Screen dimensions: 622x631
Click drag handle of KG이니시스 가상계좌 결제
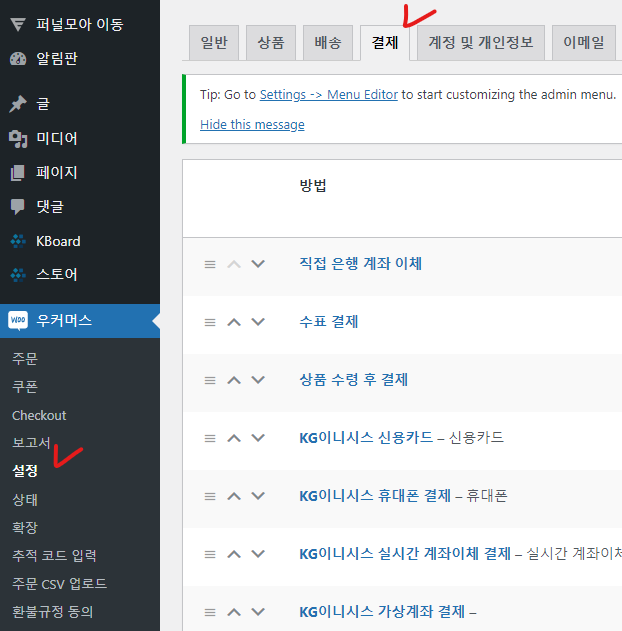[x=210, y=612]
